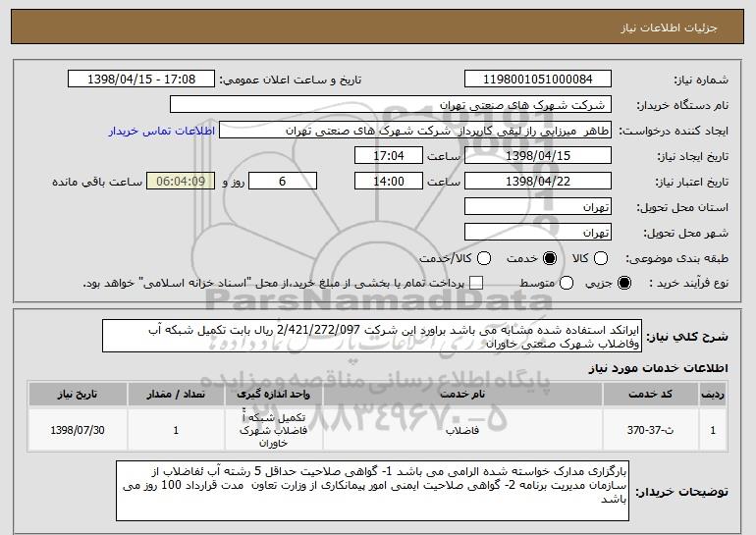756x535 pixels.
Task: Click the ساعت باقی مانده label
Action: (97, 182)
